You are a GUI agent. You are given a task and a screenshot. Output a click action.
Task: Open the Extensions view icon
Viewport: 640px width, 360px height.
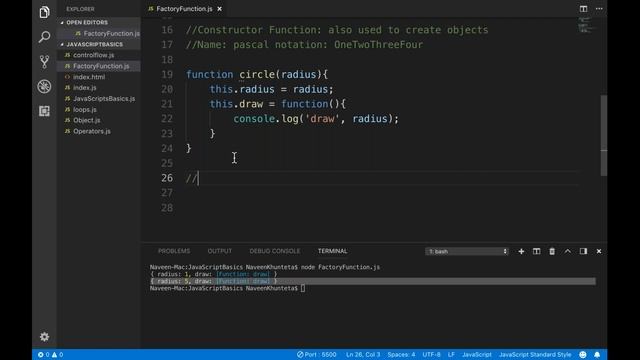44,111
